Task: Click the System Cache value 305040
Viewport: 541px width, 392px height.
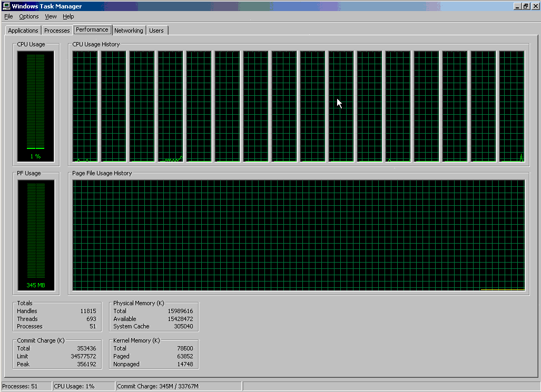Action: [183, 326]
